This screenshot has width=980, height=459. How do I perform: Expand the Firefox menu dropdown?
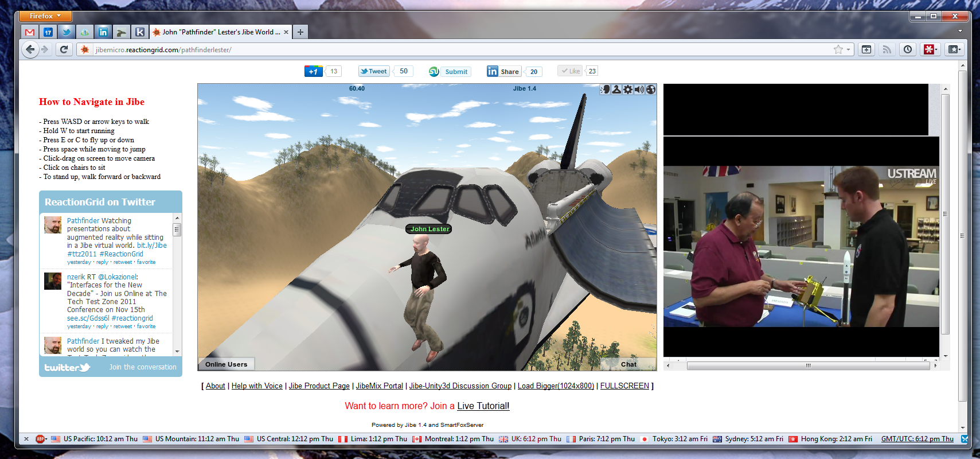(46, 16)
